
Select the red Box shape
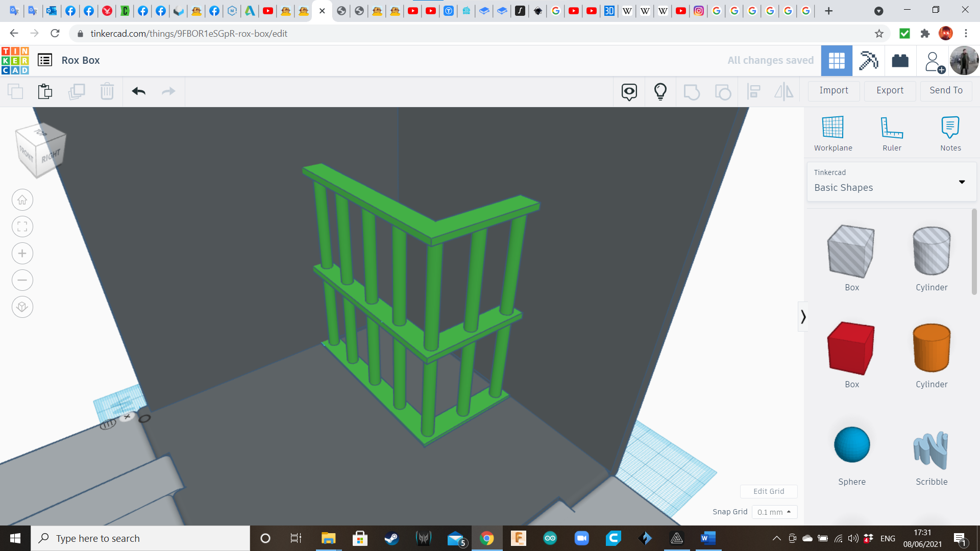(x=851, y=349)
